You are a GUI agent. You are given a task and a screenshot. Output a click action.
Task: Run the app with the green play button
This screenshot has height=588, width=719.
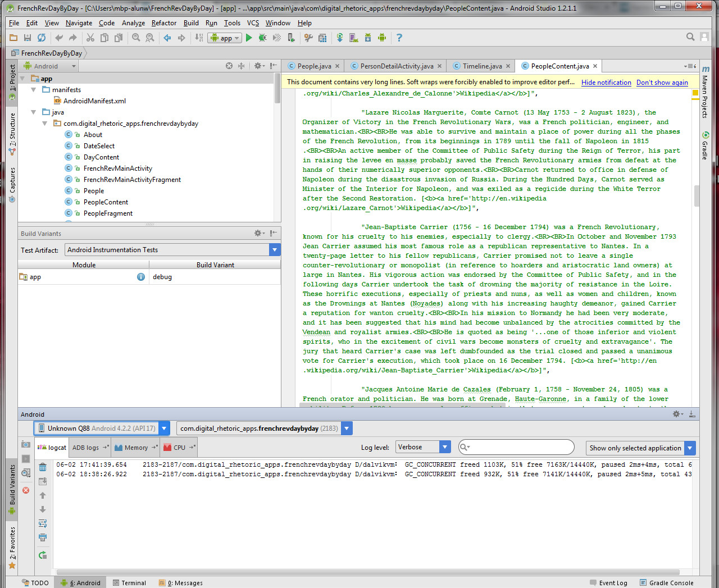(x=249, y=38)
